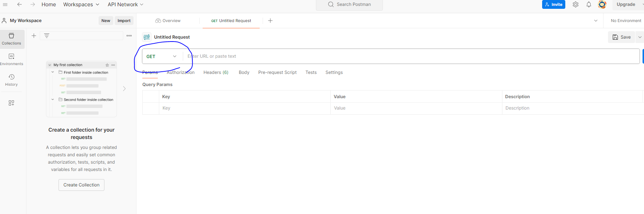This screenshot has width=644, height=214.
Task: Open the API Network dropdown
Action: pyautogui.click(x=125, y=4)
